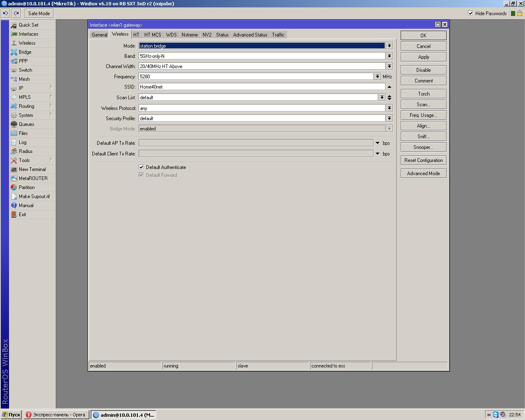
Task: Click the Make Supout.rif icon
Action: 14,196
